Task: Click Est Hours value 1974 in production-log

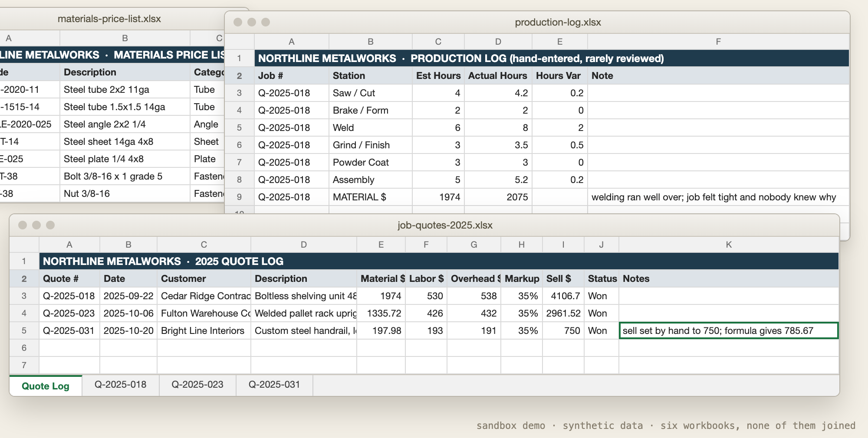Action: [x=438, y=197]
